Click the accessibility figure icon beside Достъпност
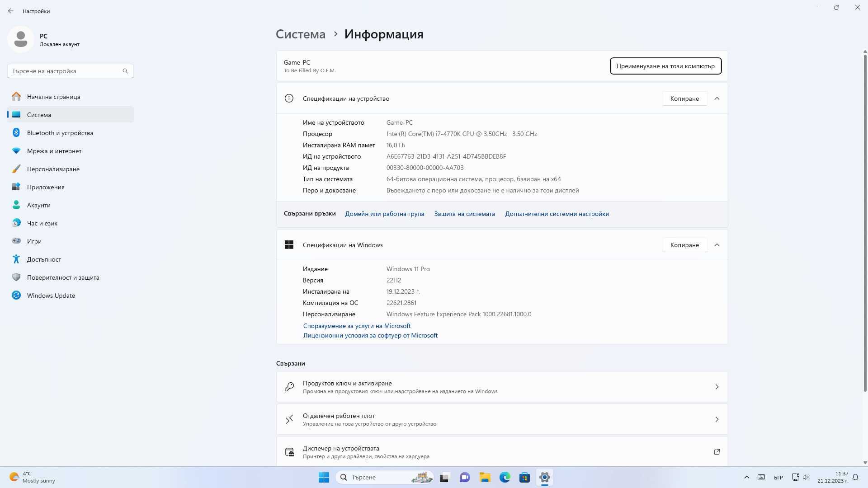The height and width of the screenshot is (488, 868). (x=16, y=259)
